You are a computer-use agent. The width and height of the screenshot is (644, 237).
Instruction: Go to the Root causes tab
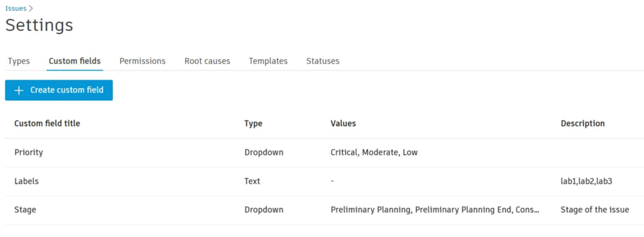pyautogui.click(x=207, y=61)
